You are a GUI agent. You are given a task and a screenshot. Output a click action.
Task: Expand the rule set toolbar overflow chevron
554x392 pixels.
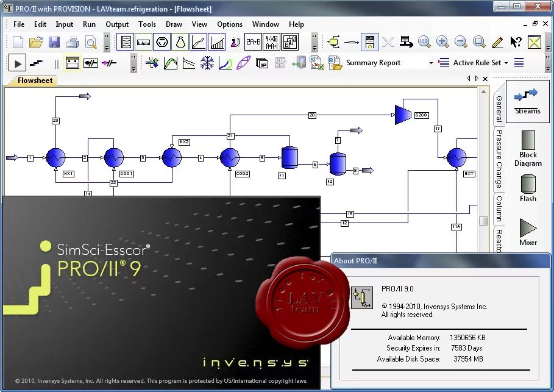tap(548, 63)
